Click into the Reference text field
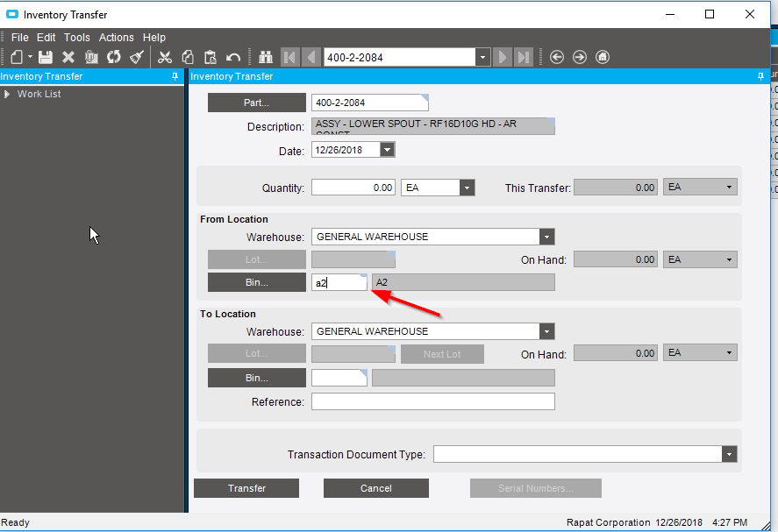Viewport: 778px width, 532px height. pos(432,401)
